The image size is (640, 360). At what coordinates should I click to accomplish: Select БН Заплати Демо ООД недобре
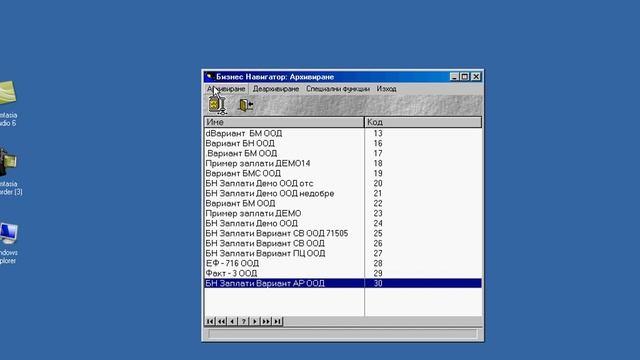pyautogui.click(x=343, y=193)
